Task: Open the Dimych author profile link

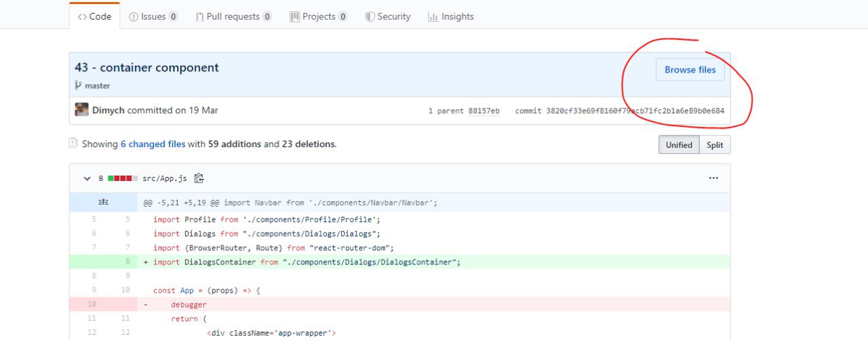Action: click(x=108, y=110)
